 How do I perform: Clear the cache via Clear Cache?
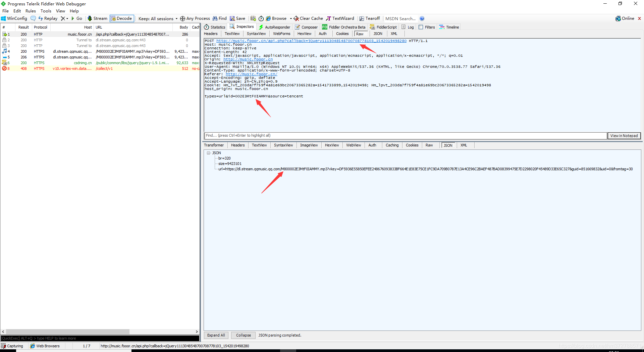click(x=308, y=18)
